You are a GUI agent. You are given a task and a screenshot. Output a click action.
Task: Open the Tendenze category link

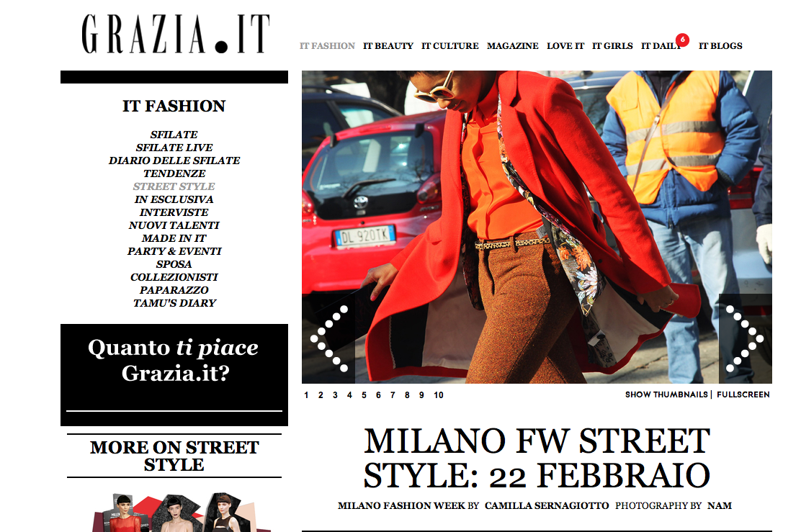coord(174,173)
